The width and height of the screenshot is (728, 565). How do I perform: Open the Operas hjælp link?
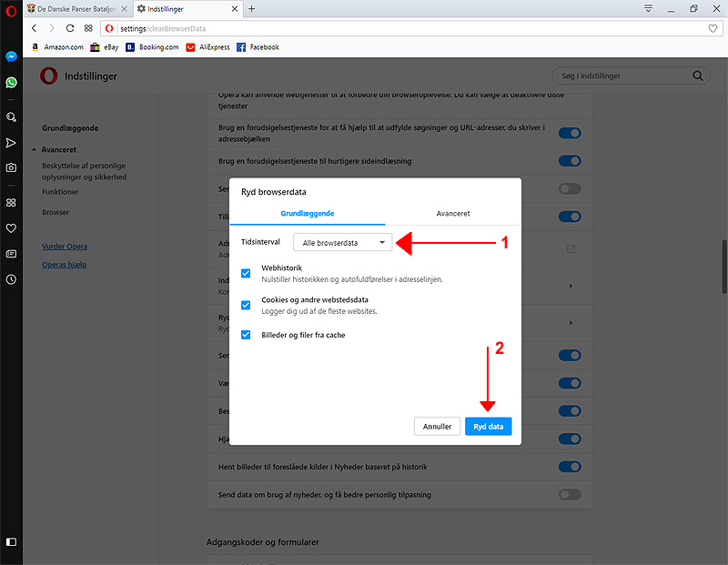(65, 265)
